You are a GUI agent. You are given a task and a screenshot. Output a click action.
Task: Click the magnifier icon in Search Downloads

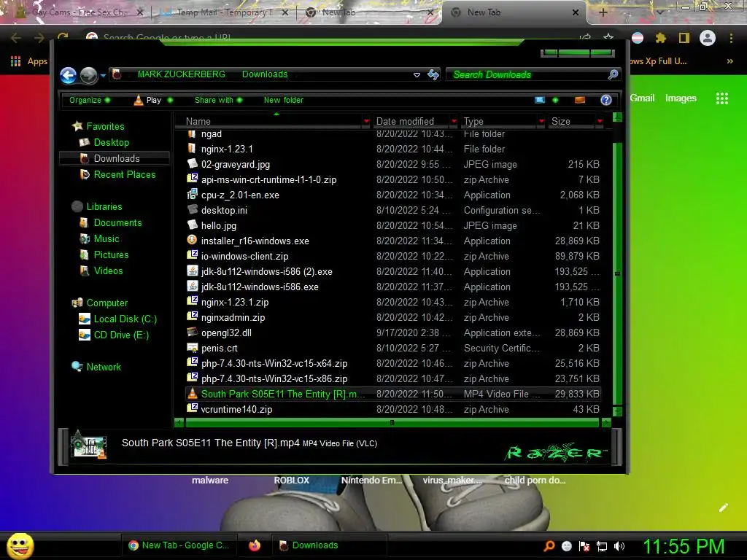[613, 74]
